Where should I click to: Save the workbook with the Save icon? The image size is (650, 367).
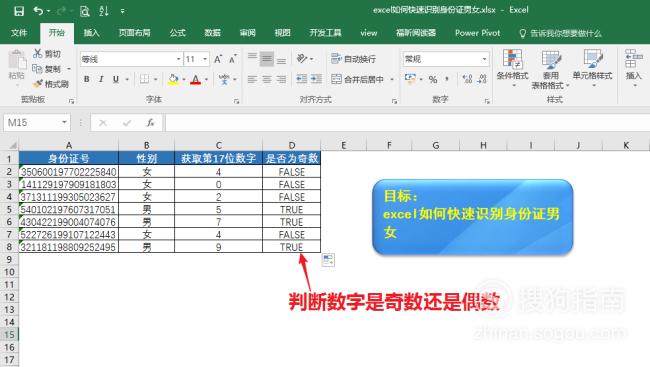pos(19,11)
